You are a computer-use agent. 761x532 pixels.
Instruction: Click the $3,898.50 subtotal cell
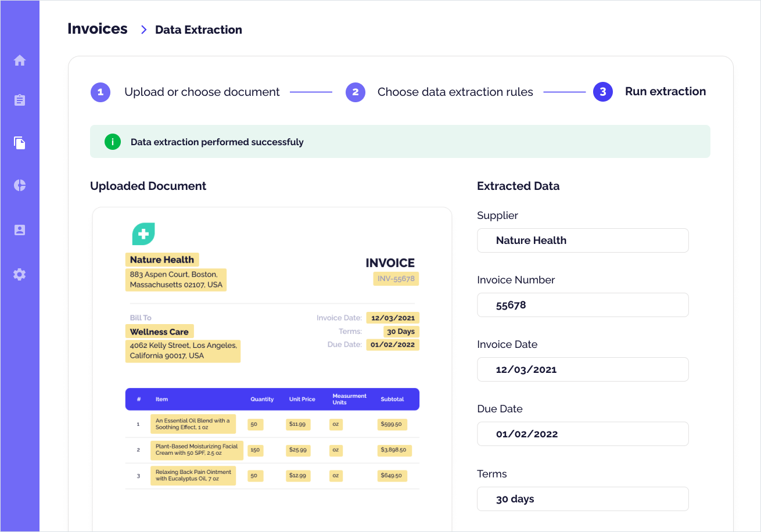coord(394,450)
